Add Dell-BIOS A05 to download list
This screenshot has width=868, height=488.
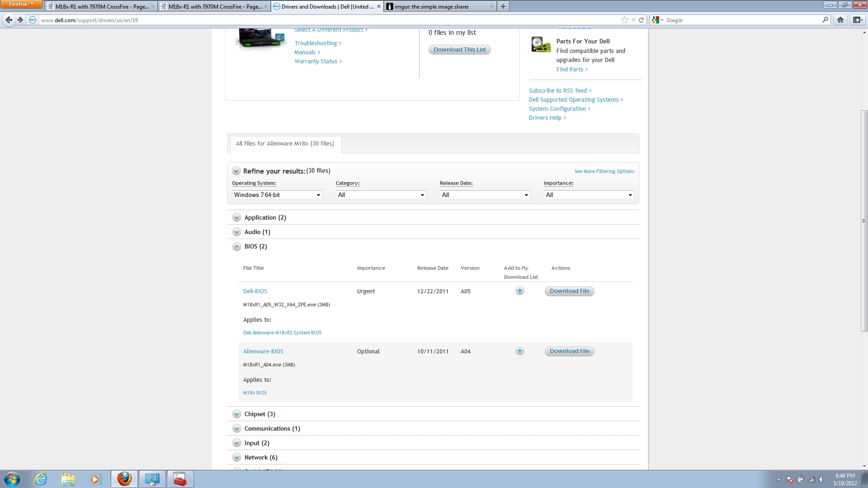(520, 291)
